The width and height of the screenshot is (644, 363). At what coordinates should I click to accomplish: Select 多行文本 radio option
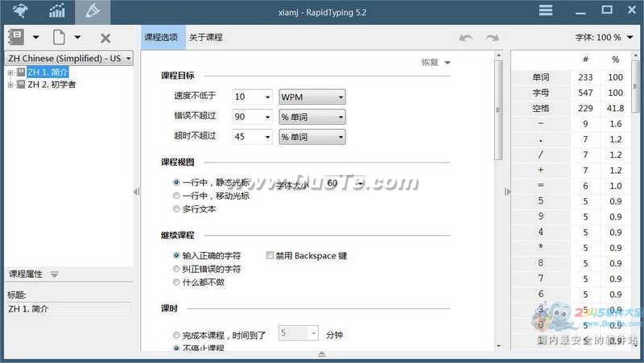point(176,209)
